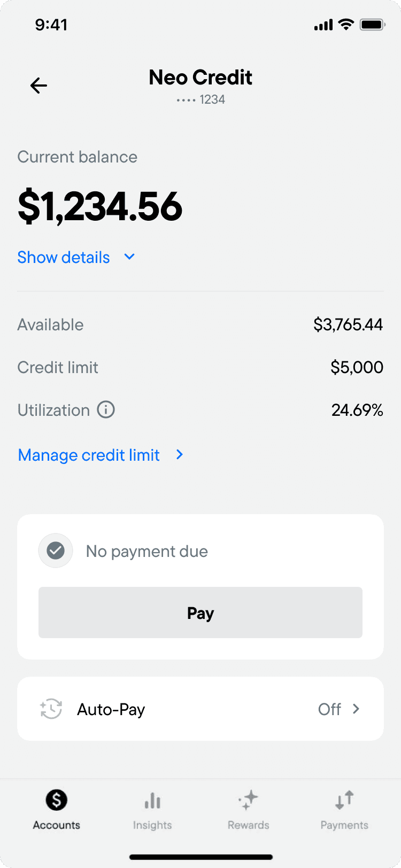Viewport: 401px width, 868px height.
Task: Expand Show details chevron
Action: [129, 257]
